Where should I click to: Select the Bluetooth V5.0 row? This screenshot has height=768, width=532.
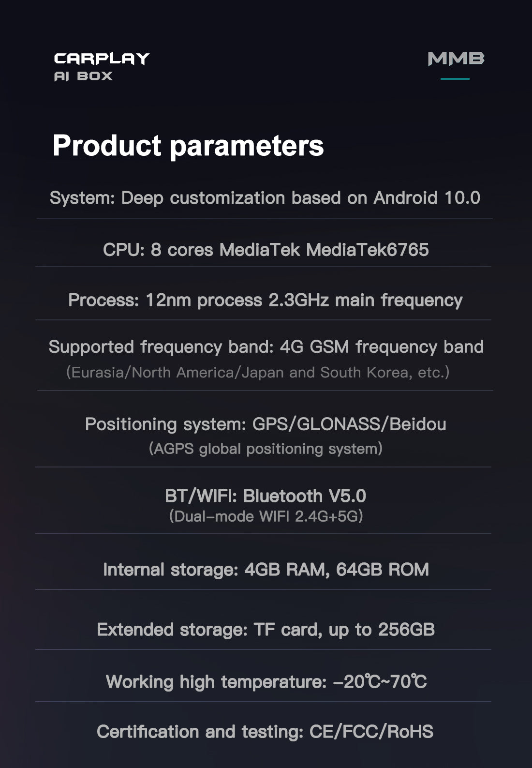266,496
